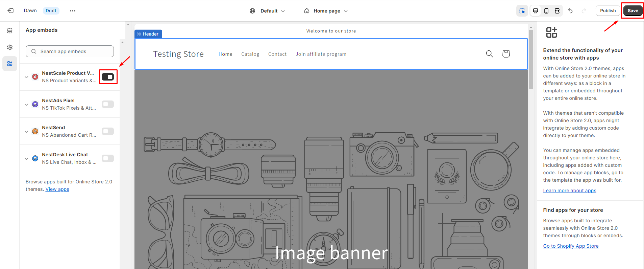Select the App embeds sidebar icon
The width and height of the screenshot is (644, 269).
click(x=10, y=64)
